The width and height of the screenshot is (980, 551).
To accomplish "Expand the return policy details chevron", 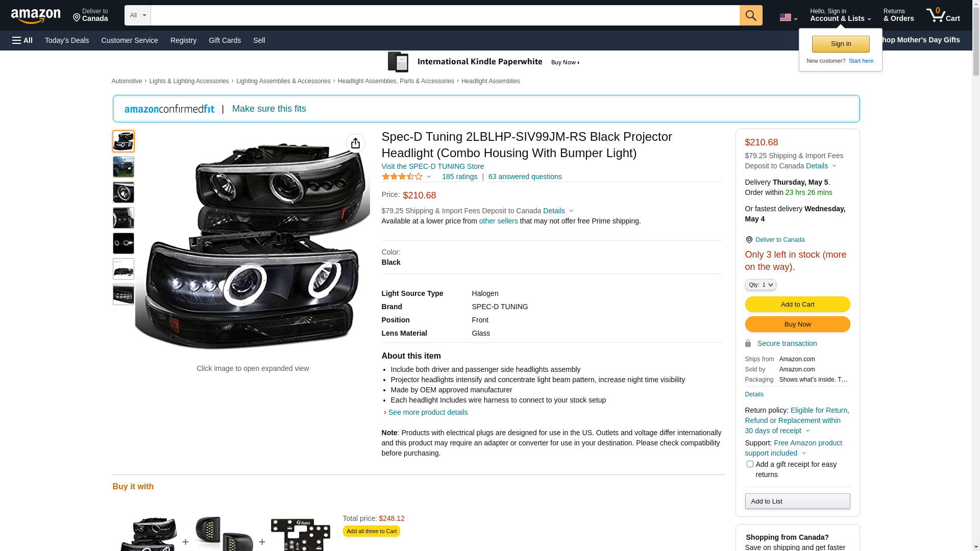I will pyautogui.click(x=807, y=431).
